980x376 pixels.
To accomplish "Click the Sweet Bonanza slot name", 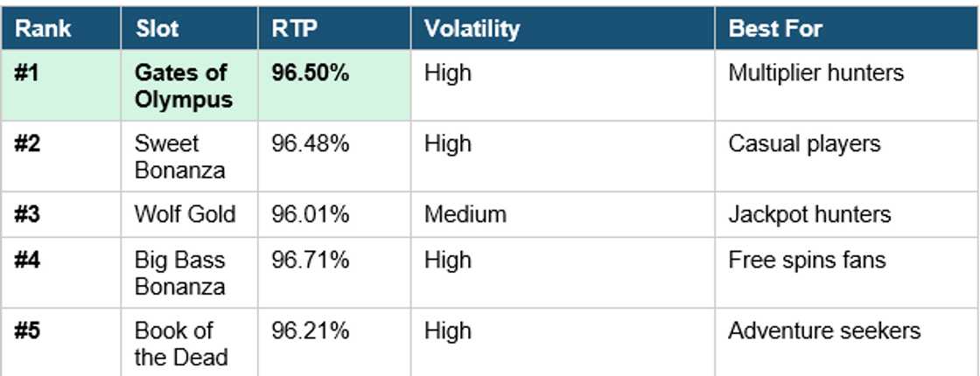I will (179, 157).
